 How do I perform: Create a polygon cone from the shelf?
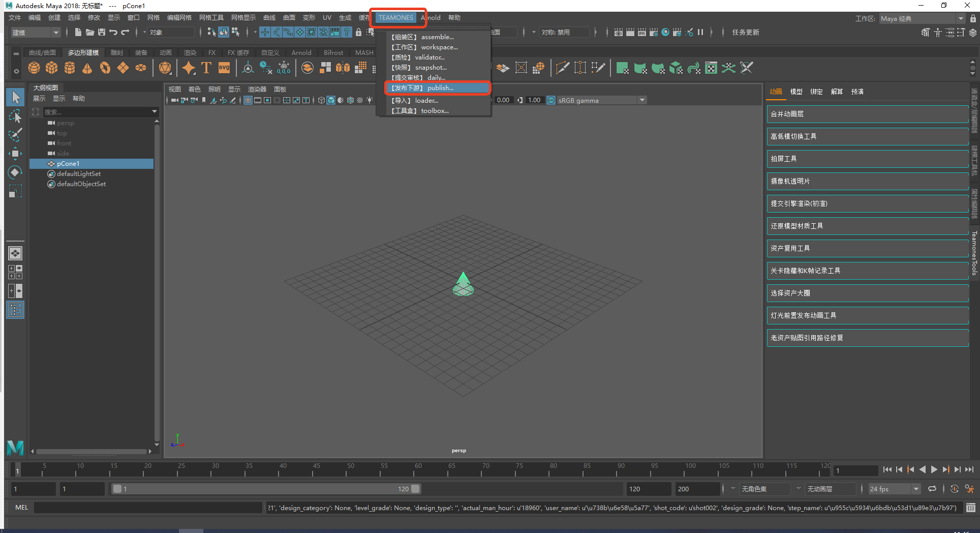click(x=87, y=68)
